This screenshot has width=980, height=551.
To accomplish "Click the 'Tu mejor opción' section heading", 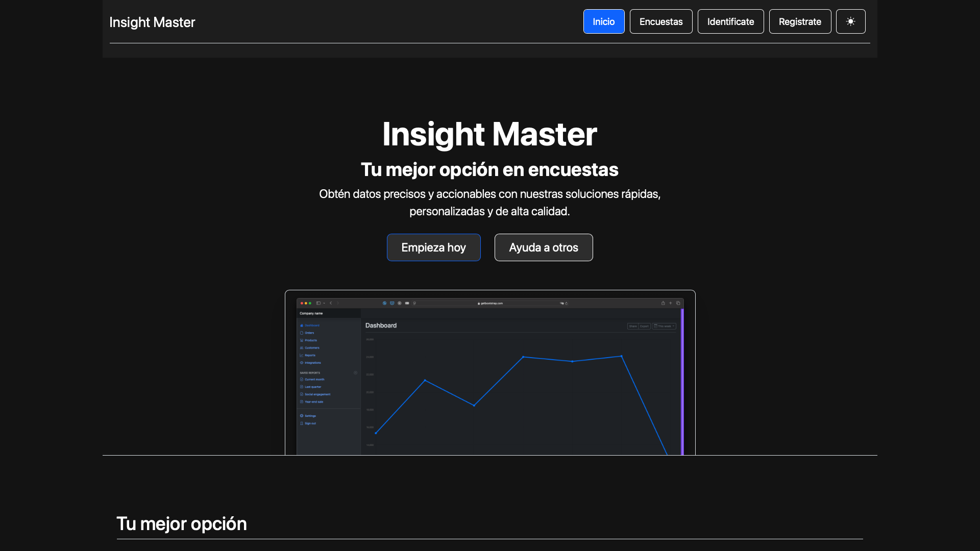I will coord(182,524).
